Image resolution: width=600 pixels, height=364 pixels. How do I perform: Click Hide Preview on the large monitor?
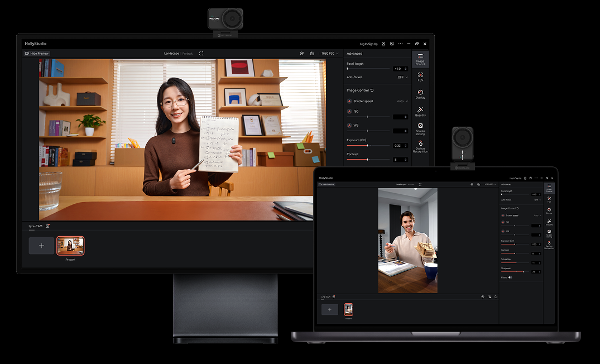click(x=37, y=54)
